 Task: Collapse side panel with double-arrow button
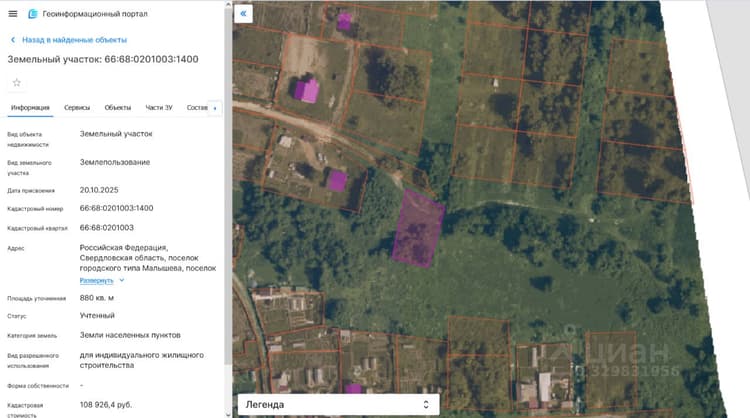click(243, 13)
